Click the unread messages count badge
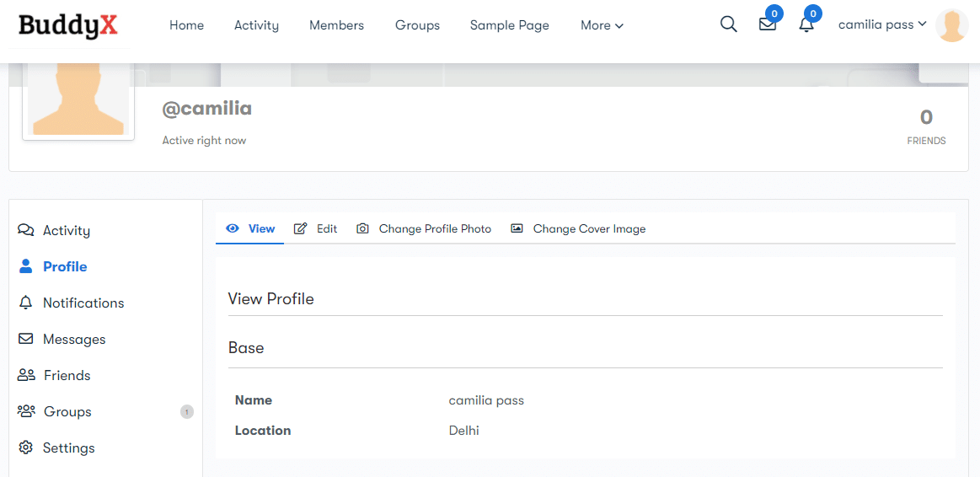 click(774, 13)
